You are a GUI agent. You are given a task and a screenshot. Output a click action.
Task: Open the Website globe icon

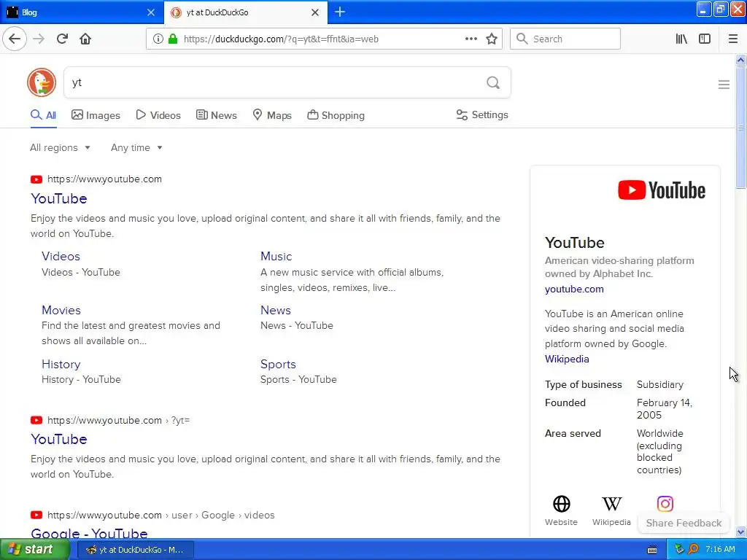561,504
